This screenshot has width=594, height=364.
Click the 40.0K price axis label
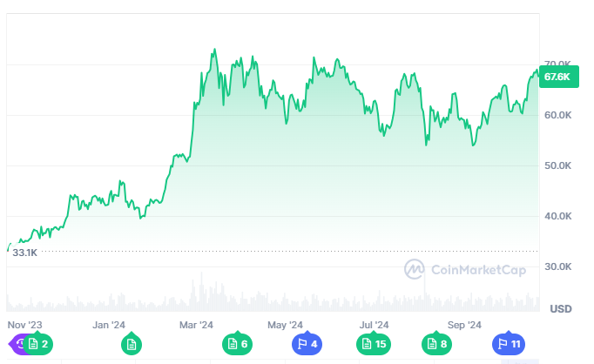pyautogui.click(x=557, y=216)
